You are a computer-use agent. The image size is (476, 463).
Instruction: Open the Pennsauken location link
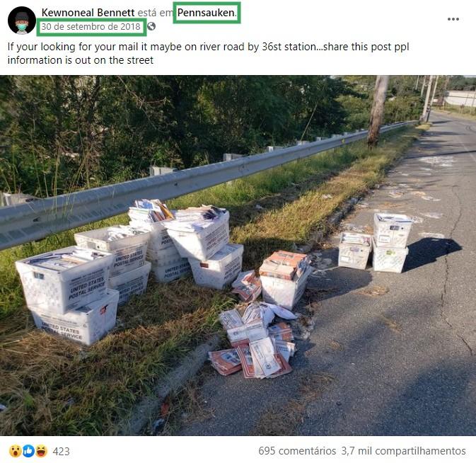pyautogui.click(x=206, y=13)
